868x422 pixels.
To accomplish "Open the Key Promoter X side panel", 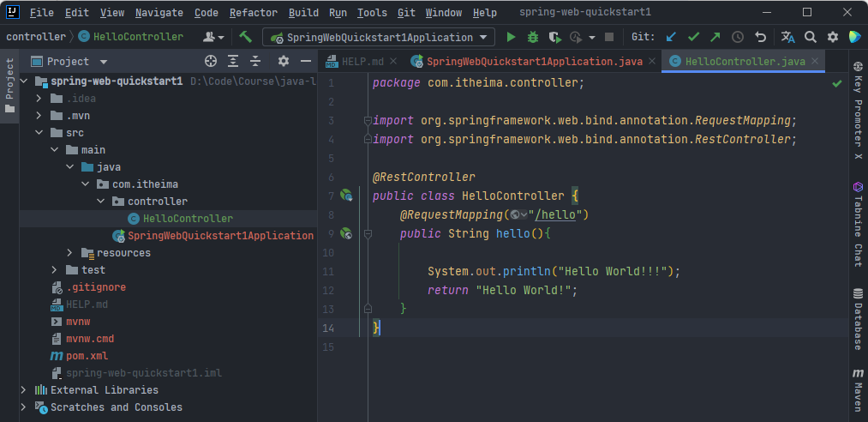I will (858, 110).
